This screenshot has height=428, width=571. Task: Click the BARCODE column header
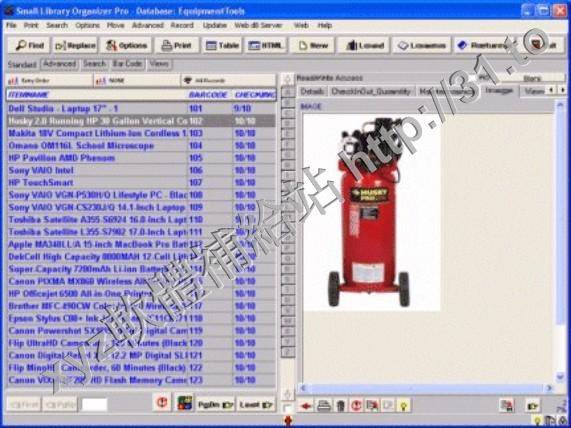pos(208,95)
